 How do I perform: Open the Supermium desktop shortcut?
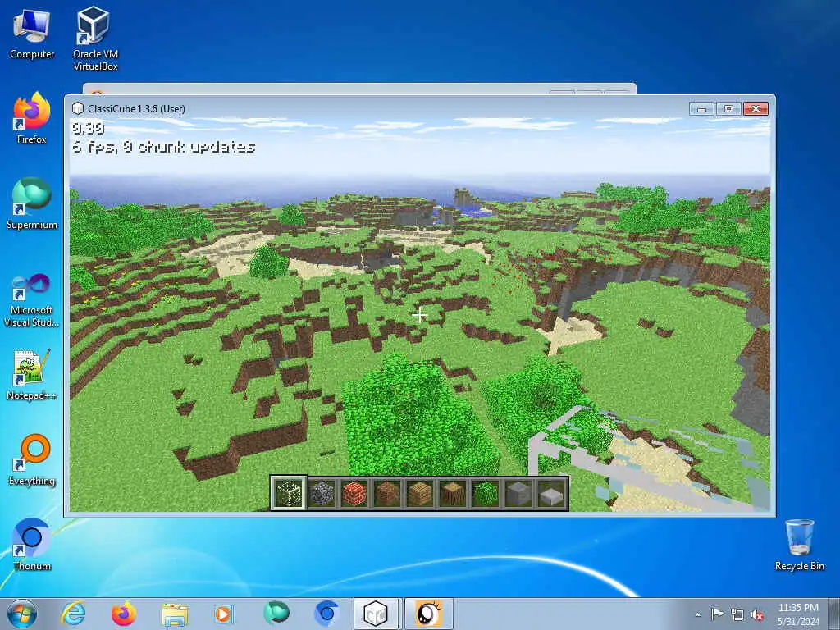click(x=32, y=203)
